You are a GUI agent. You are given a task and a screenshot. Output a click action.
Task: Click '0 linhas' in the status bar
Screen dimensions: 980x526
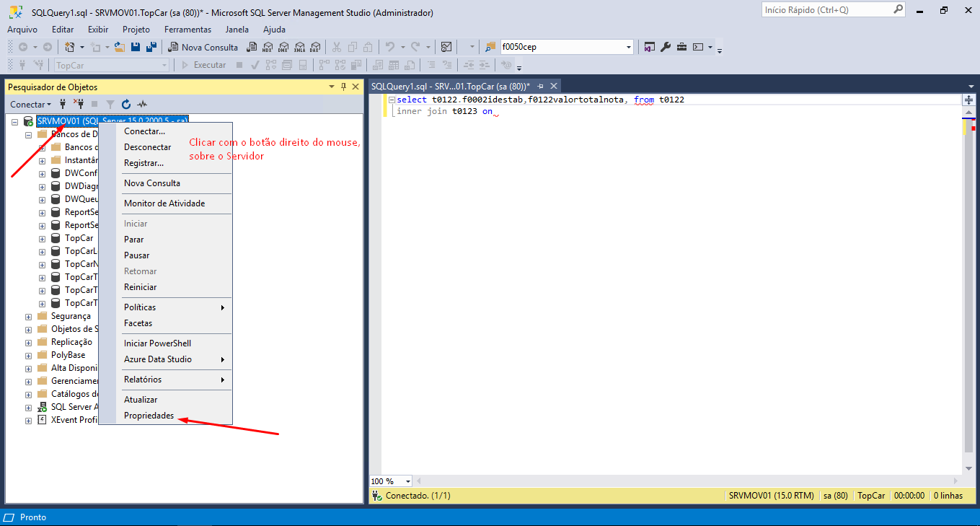(948, 496)
